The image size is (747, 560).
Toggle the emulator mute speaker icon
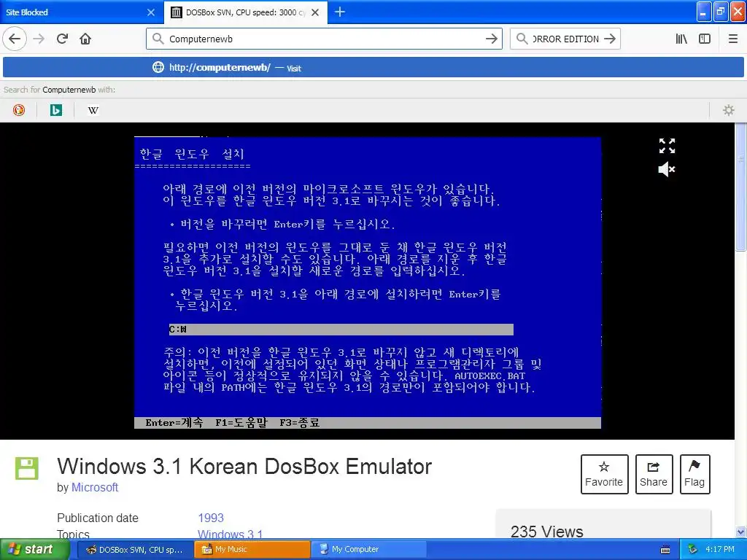(x=667, y=169)
